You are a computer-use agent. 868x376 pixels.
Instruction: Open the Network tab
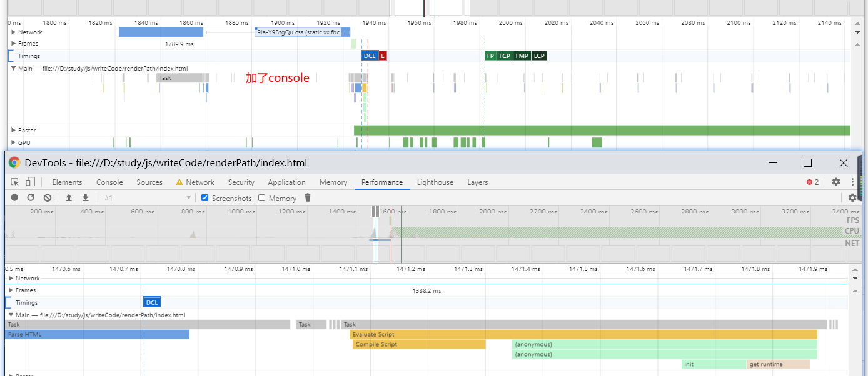click(200, 182)
